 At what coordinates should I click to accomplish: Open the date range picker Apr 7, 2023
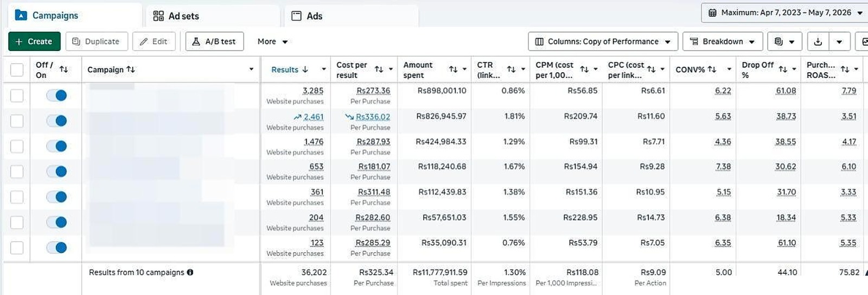pos(784,12)
